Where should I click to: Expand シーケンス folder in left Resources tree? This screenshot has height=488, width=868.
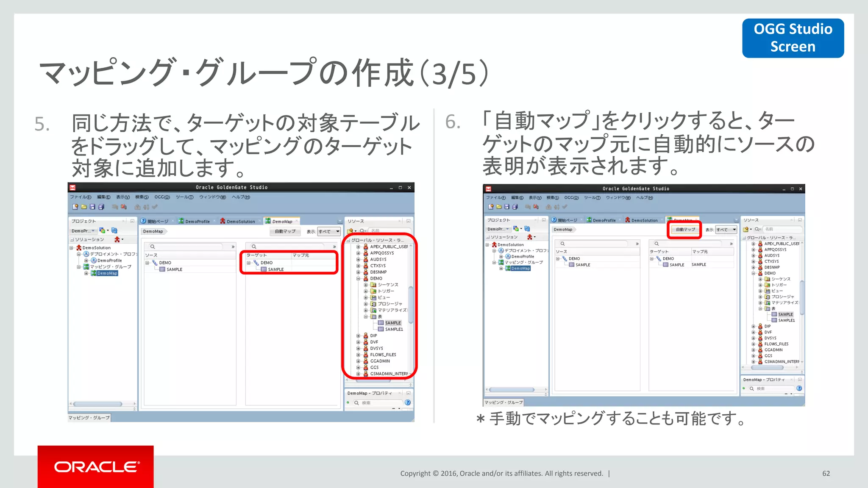pos(366,285)
